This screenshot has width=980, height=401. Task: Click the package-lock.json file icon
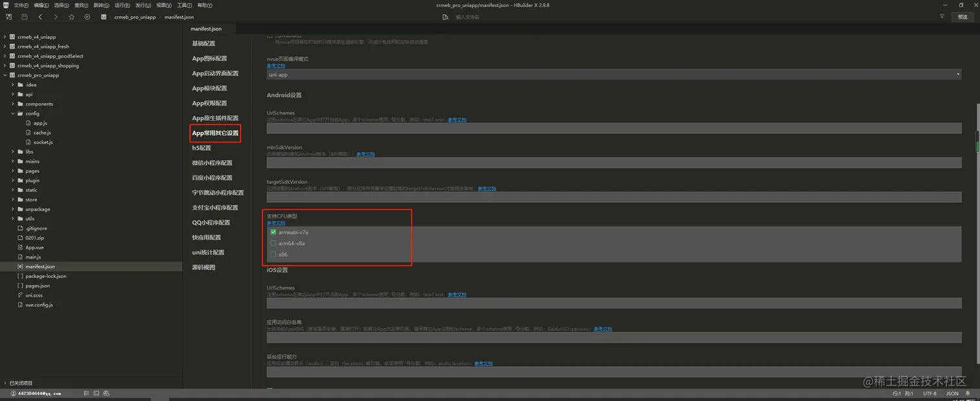coord(20,276)
